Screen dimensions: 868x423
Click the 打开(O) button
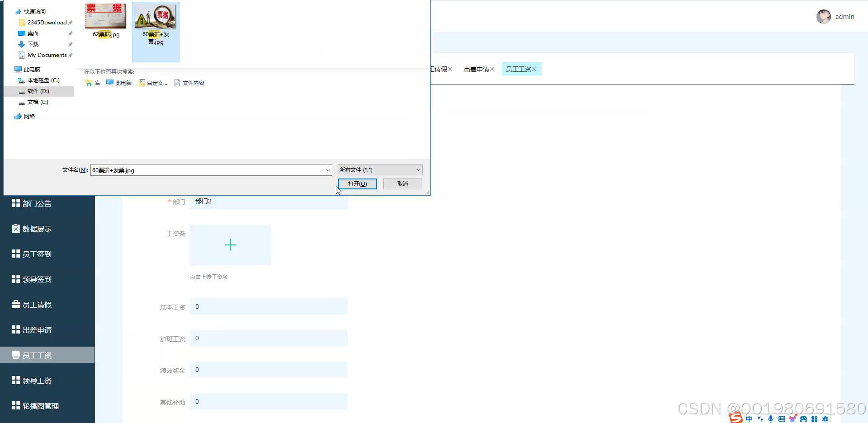357,183
